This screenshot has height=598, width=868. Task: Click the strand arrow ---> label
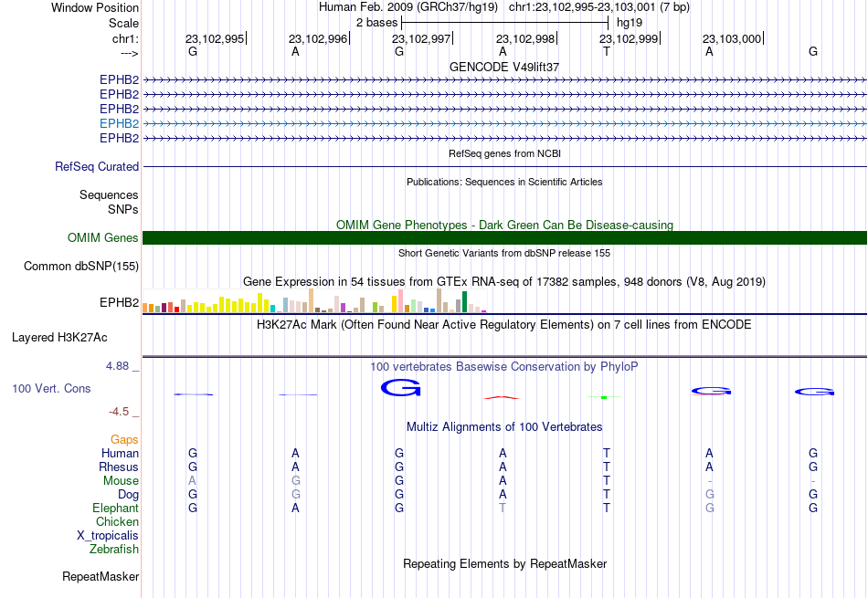click(x=129, y=53)
